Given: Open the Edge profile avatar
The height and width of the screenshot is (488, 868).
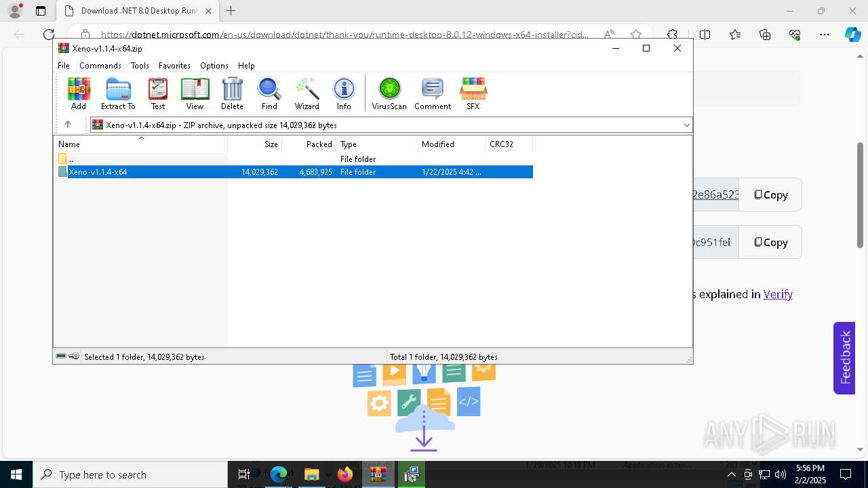Looking at the screenshot, I should coord(15,11).
